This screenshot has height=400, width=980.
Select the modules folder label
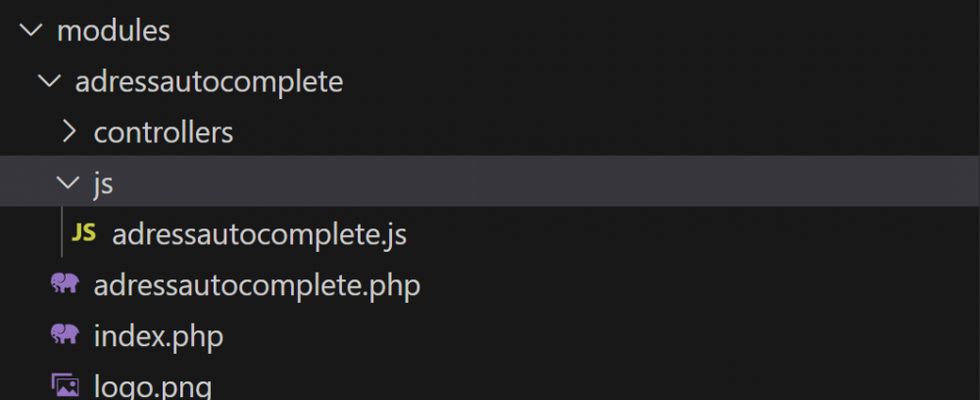click(114, 30)
